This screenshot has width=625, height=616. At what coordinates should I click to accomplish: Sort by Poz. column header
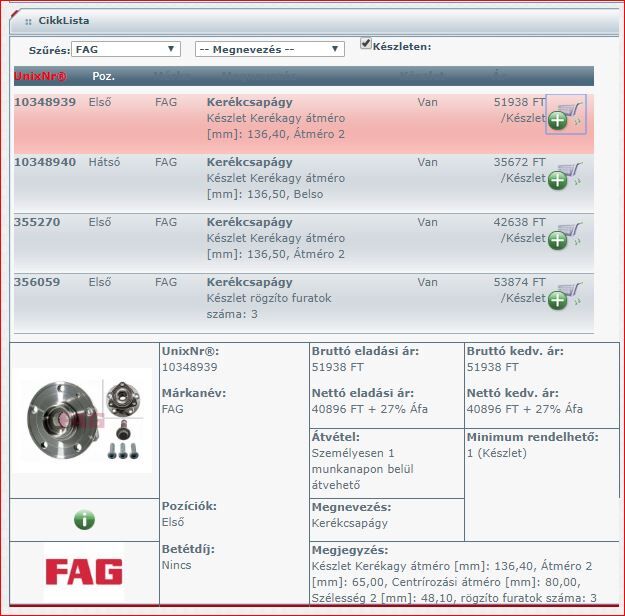pos(104,76)
